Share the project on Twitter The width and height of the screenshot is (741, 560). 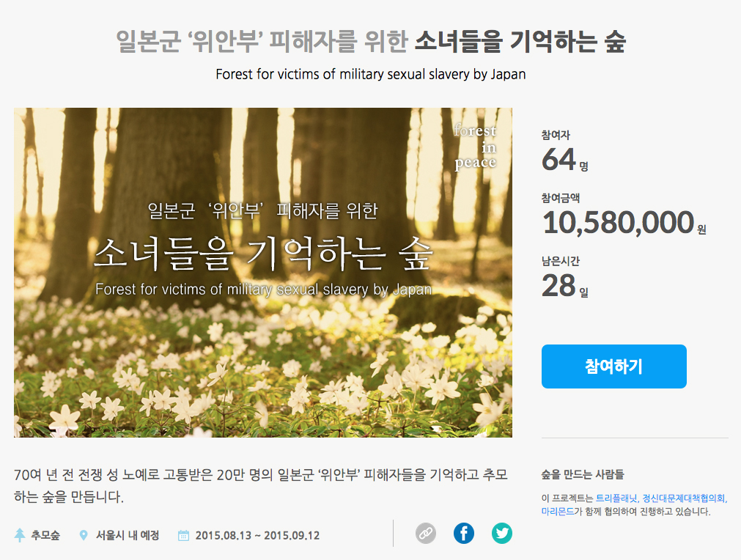pos(502,534)
